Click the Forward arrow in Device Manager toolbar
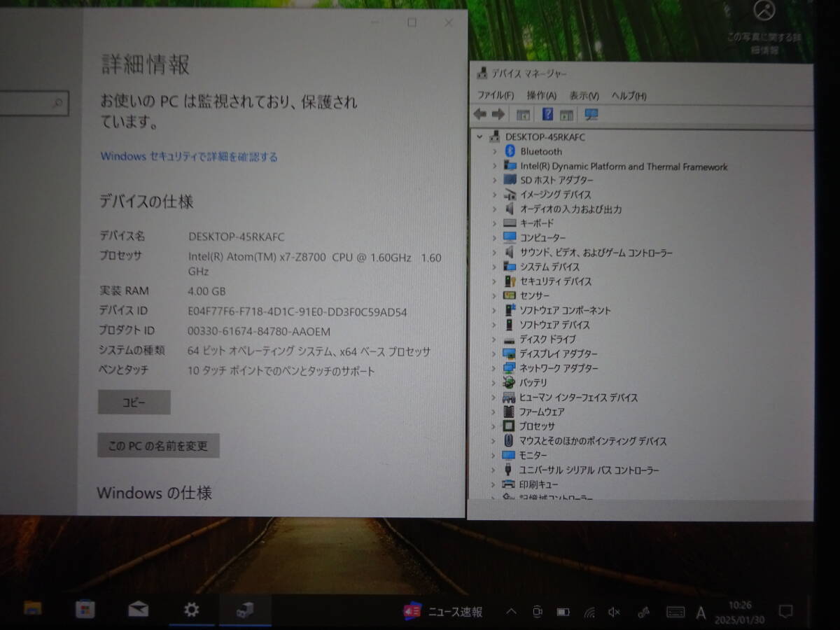 498,114
